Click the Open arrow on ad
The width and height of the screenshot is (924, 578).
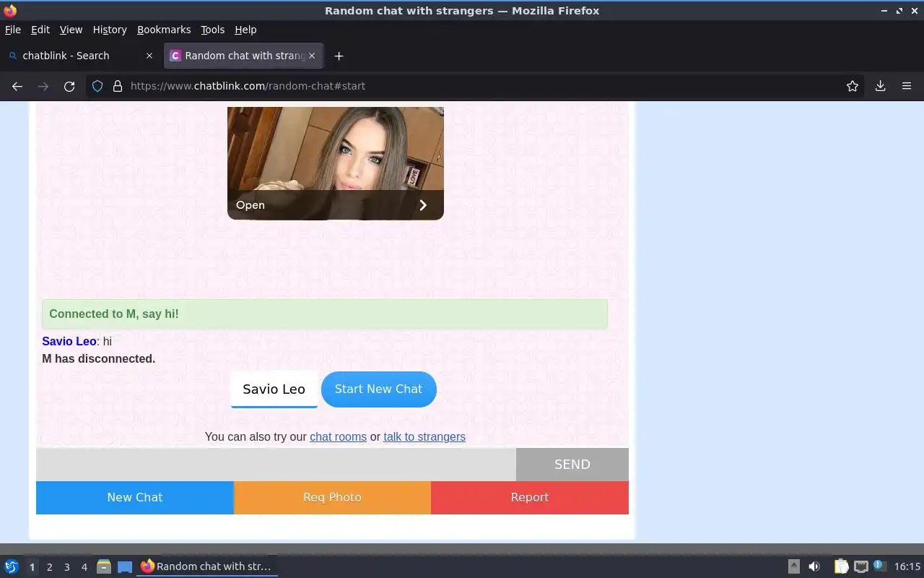423,205
